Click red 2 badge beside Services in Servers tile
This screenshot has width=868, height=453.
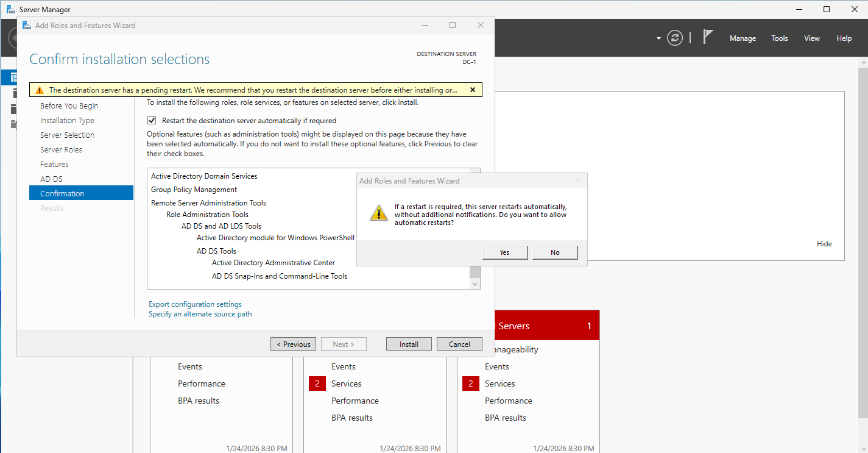pos(471,383)
